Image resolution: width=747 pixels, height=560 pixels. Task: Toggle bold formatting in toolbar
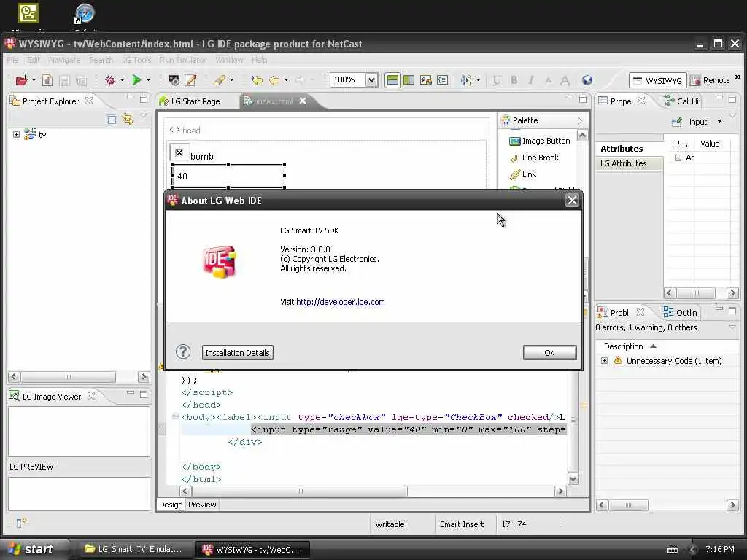(x=514, y=80)
